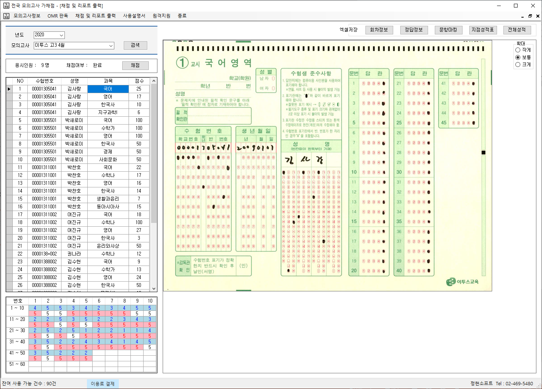Image resolution: width=542 pixels, height=389 pixels.
Task: Click the 1 ~ 10 answer range label
Action: coord(17,308)
